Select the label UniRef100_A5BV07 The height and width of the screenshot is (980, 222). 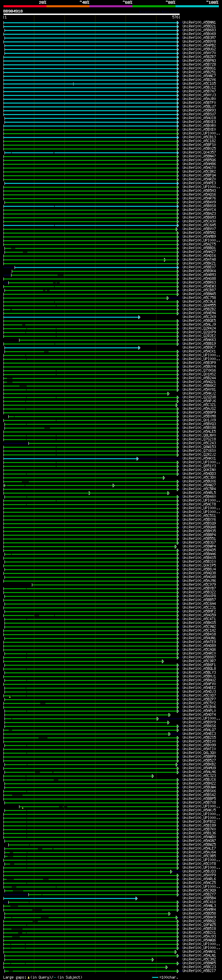[199, 229]
